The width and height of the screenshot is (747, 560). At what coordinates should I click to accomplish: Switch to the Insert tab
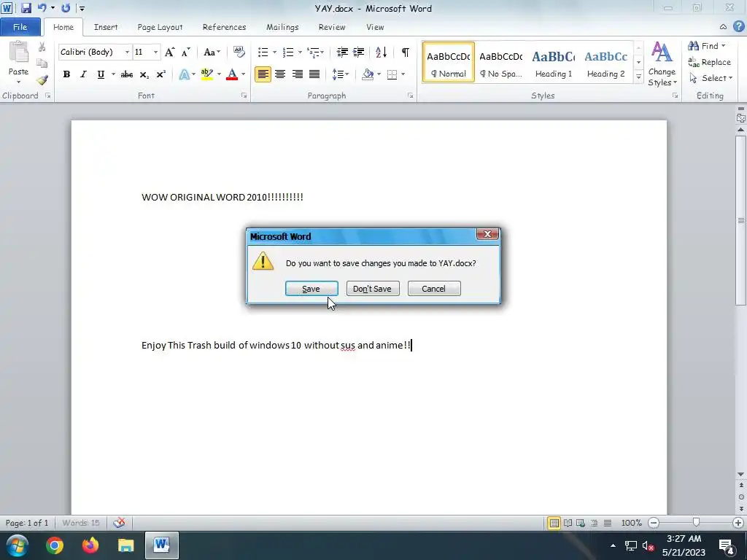(x=106, y=27)
